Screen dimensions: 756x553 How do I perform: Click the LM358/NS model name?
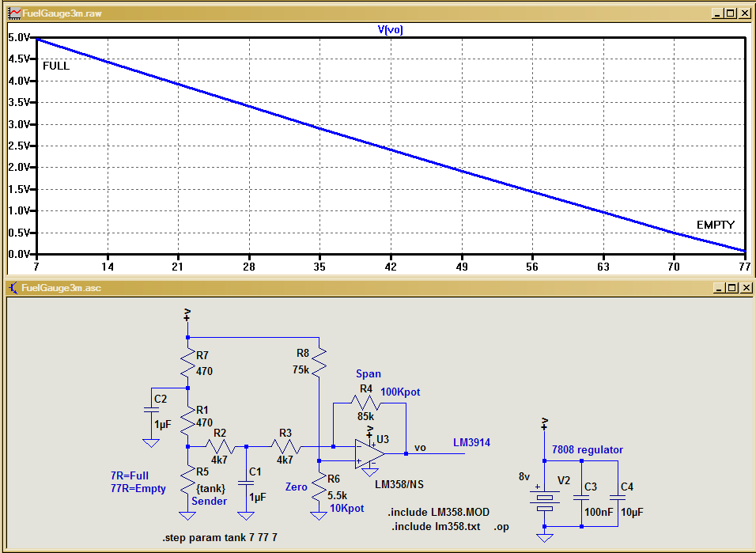click(x=399, y=484)
